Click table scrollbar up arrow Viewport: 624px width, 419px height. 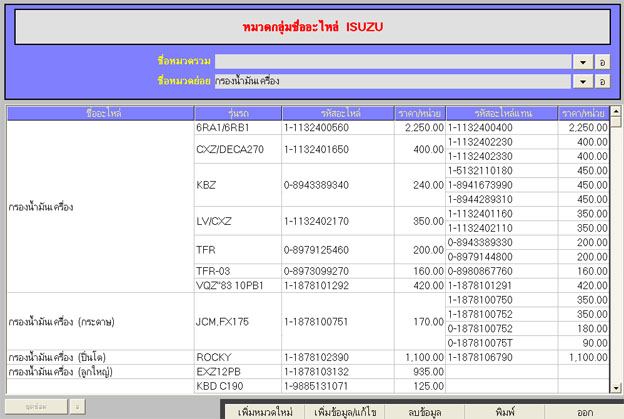point(616,111)
